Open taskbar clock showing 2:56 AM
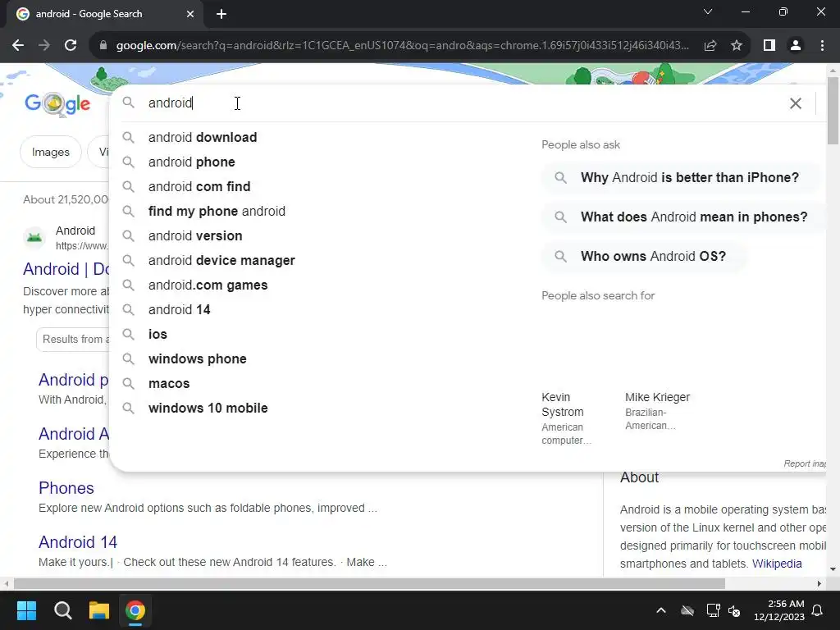The image size is (840, 630). pos(779,610)
